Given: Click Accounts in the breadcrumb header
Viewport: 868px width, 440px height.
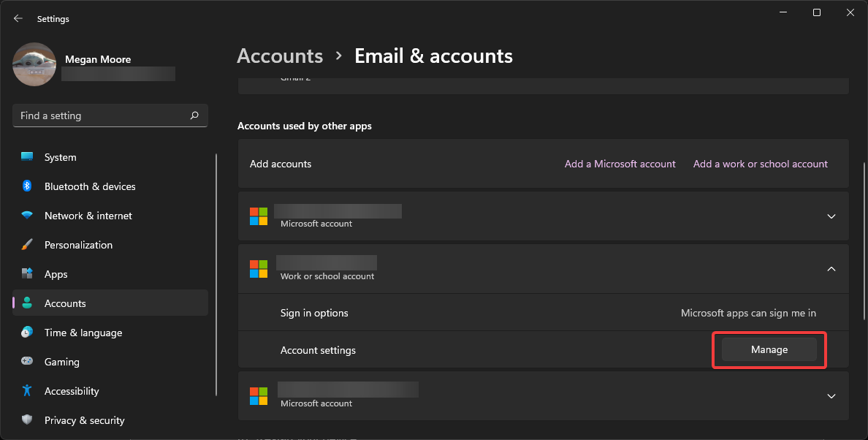Looking at the screenshot, I should 280,56.
